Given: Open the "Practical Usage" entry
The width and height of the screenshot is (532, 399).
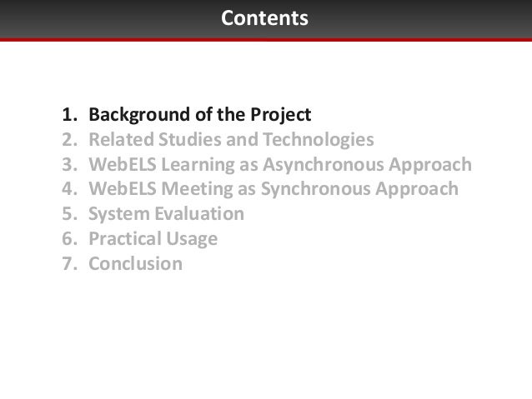Looking at the screenshot, I should point(153,239).
